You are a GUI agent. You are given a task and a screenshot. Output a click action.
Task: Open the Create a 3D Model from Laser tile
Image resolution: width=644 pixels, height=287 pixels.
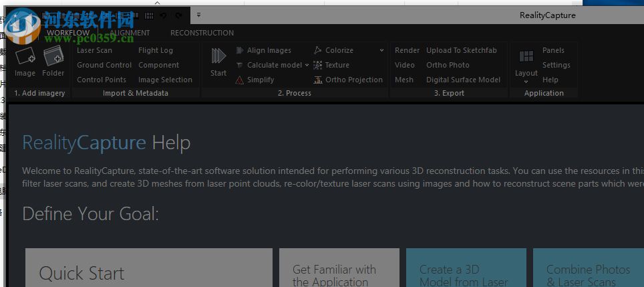click(466, 267)
